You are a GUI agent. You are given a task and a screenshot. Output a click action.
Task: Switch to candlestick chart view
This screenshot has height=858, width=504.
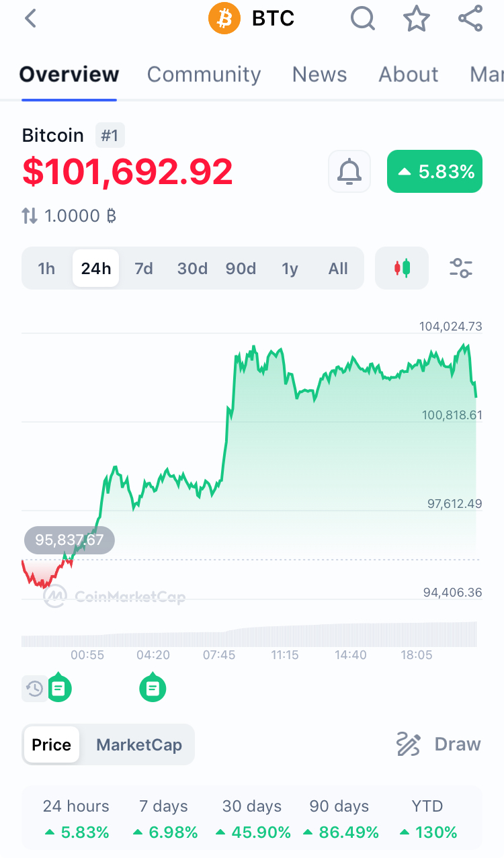[x=402, y=268]
